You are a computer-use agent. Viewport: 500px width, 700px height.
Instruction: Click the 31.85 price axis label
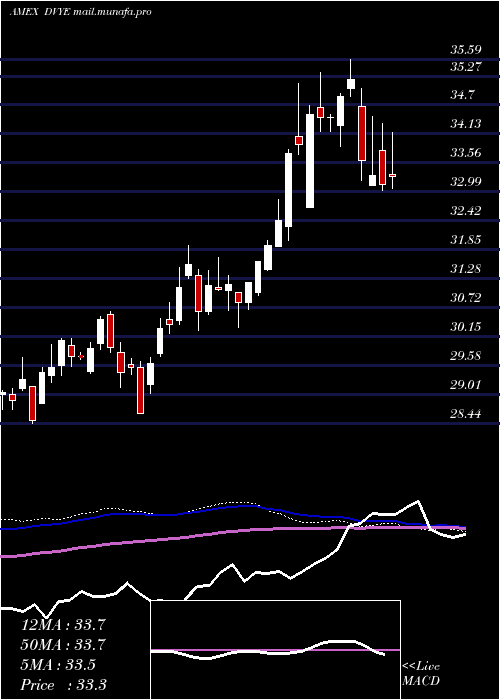pyautogui.click(x=466, y=240)
